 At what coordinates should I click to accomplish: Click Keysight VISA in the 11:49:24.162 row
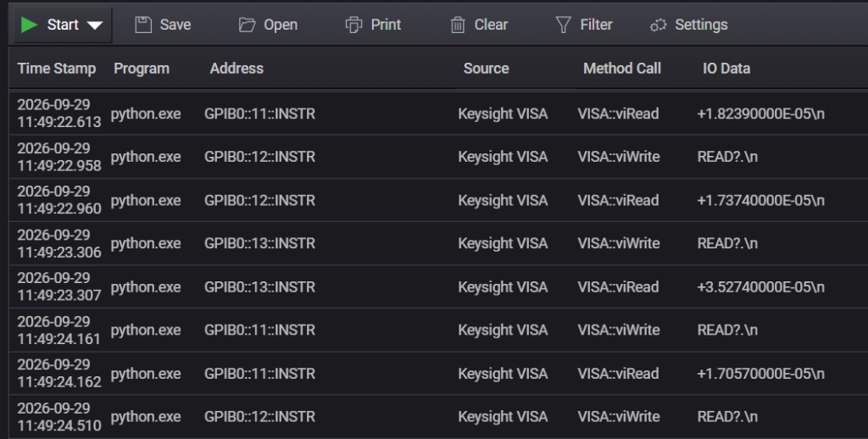(503, 374)
